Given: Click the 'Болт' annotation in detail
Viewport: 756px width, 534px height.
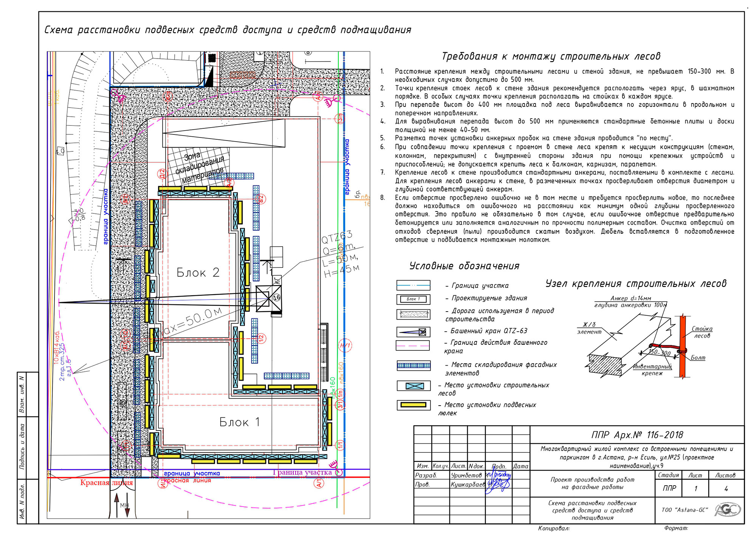Looking at the screenshot, I should 698,357.
